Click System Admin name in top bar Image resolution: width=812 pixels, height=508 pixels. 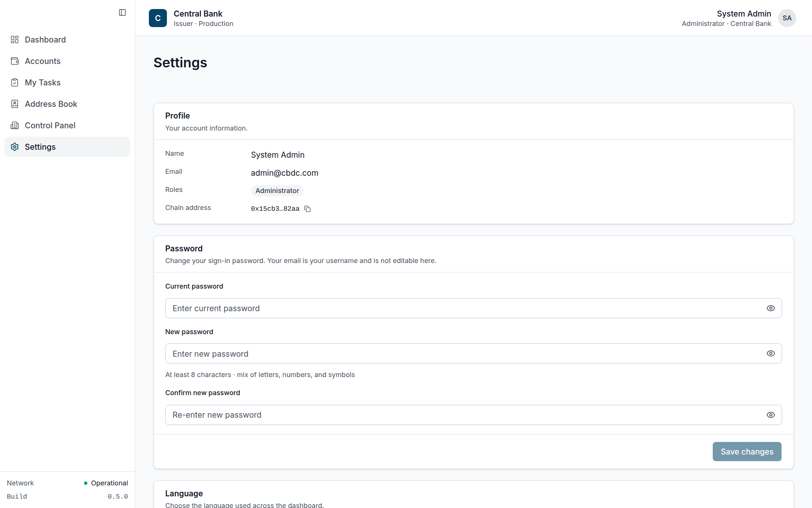point(744,14)
